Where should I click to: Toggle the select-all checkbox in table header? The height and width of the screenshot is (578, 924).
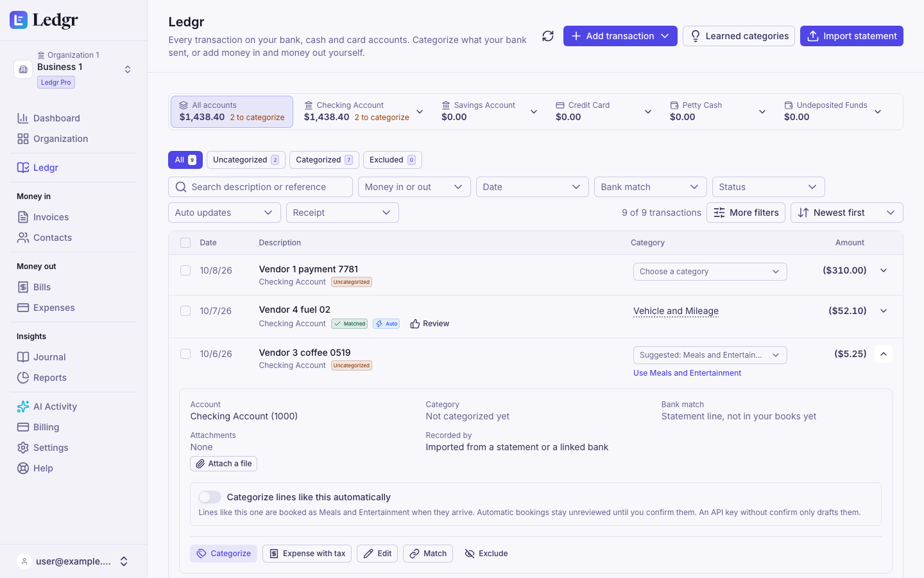(185, 243)
